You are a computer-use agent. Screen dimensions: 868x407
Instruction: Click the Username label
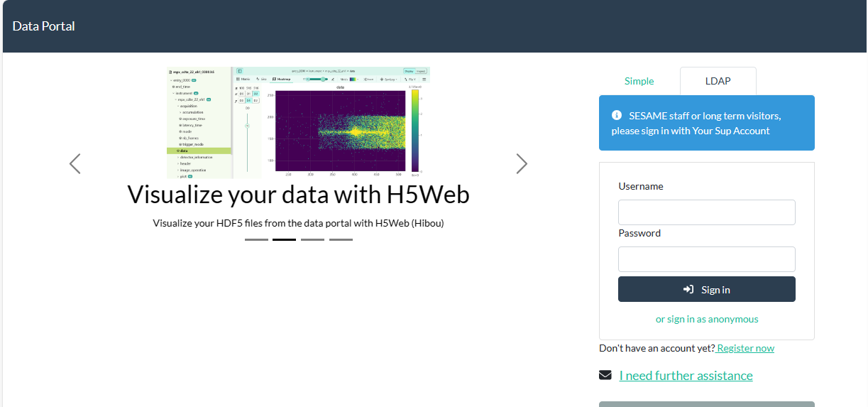tap(641, 186)
